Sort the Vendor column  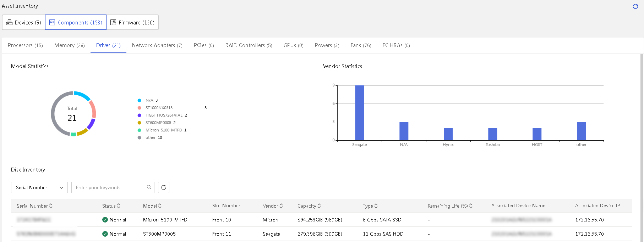281,206
